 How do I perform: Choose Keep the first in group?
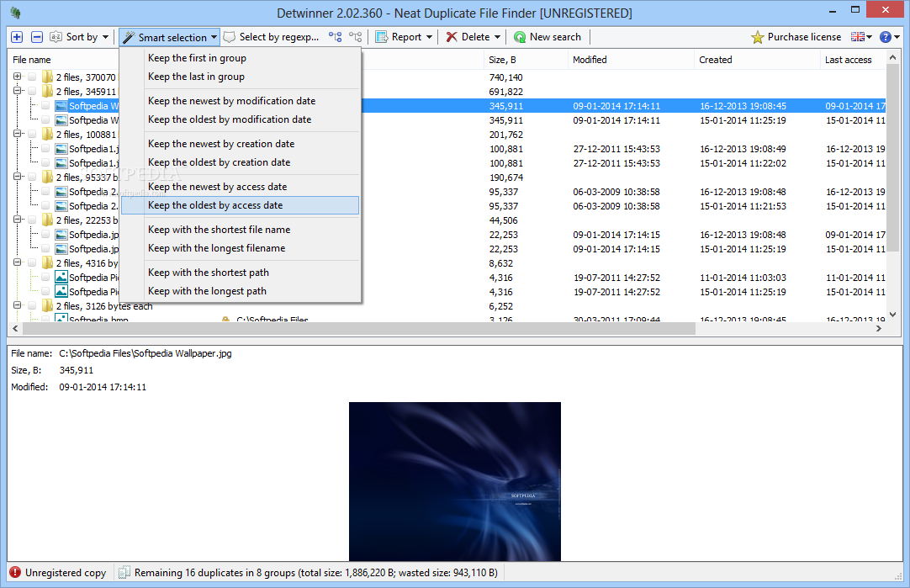click(241, 58)
